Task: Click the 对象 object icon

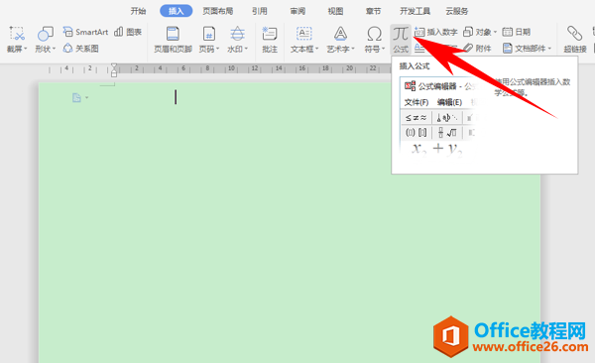Action: (x=468, y=32)
